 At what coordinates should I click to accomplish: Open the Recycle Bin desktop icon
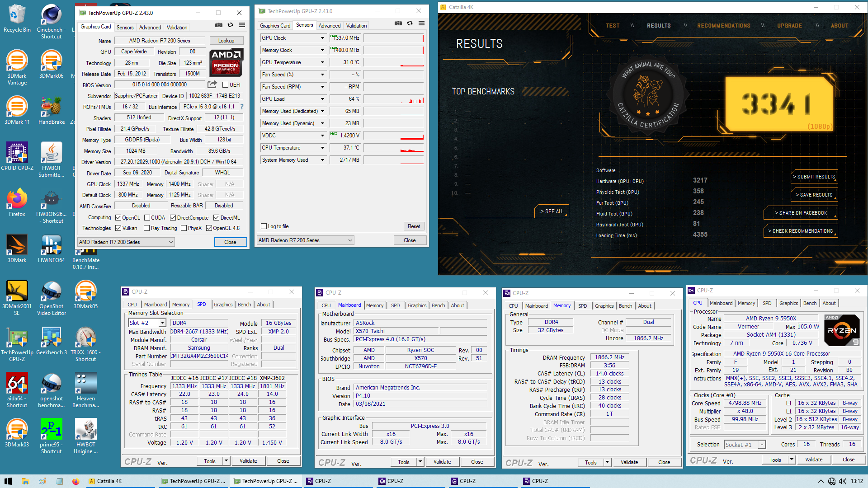tap(17, 18)
